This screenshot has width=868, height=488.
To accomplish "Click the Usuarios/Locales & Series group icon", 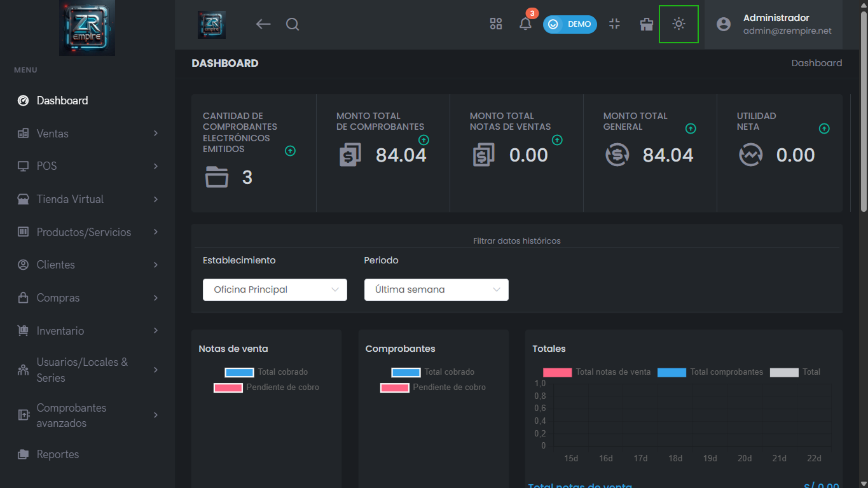I will pos(24,370).
